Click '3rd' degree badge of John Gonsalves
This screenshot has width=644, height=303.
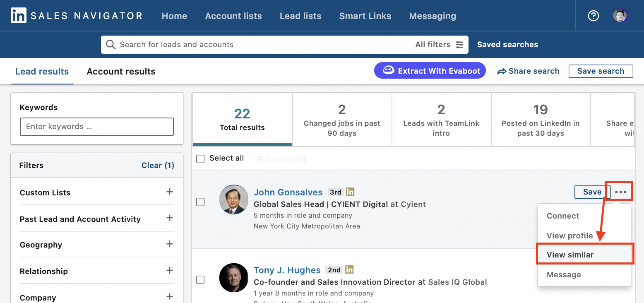coord(336,192)
